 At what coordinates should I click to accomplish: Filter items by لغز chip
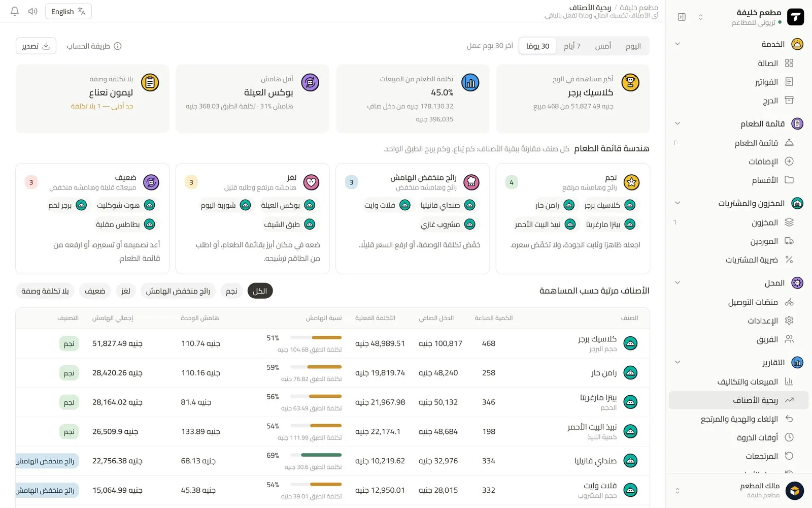click(125, 291)
